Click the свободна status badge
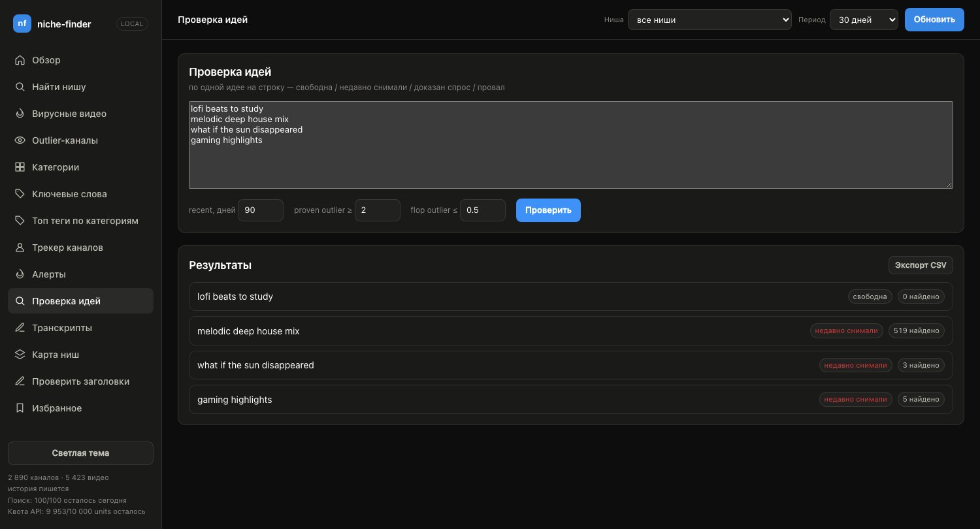Screen dimensions: 980x529 click(870, 297)
